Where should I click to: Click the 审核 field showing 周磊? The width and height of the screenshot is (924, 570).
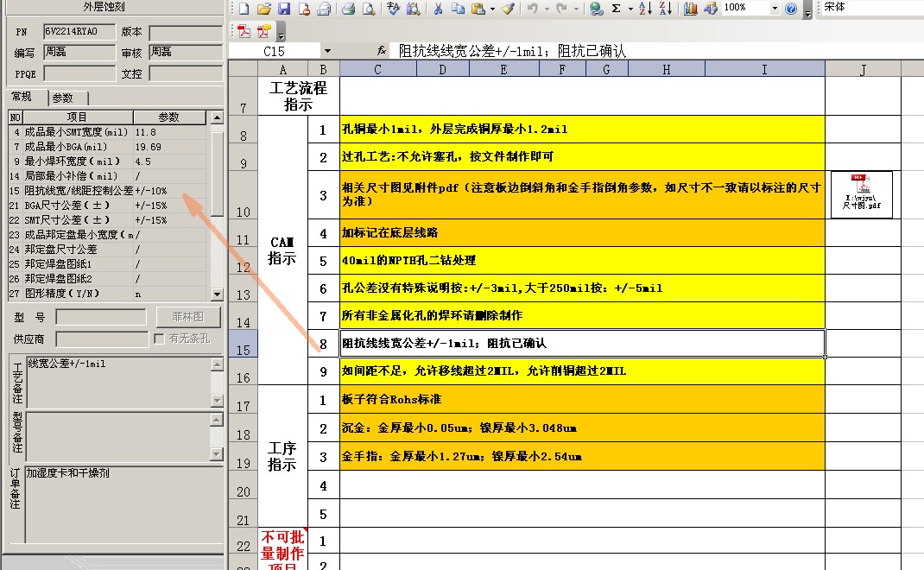[x=186, y=53]
